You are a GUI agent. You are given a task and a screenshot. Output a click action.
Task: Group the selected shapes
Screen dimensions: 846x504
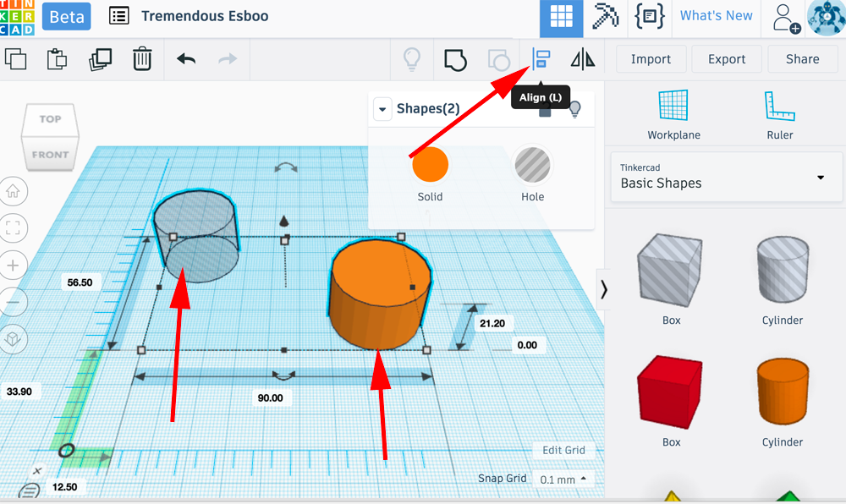455,59
